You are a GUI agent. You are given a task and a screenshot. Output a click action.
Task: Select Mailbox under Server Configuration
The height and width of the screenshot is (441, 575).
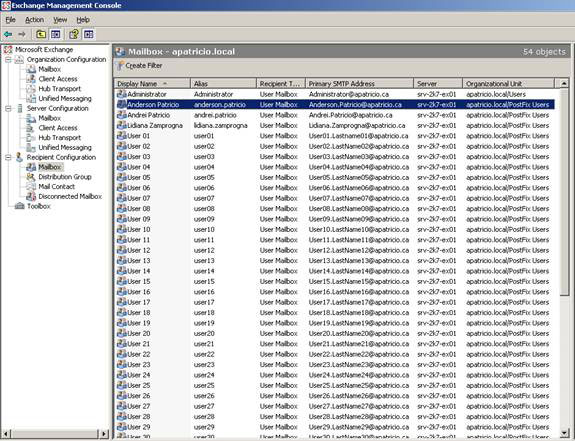50,118
